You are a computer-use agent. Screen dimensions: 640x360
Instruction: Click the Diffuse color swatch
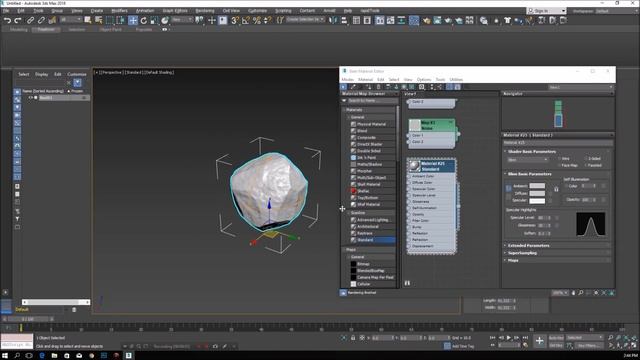click(x=537, y=193)
